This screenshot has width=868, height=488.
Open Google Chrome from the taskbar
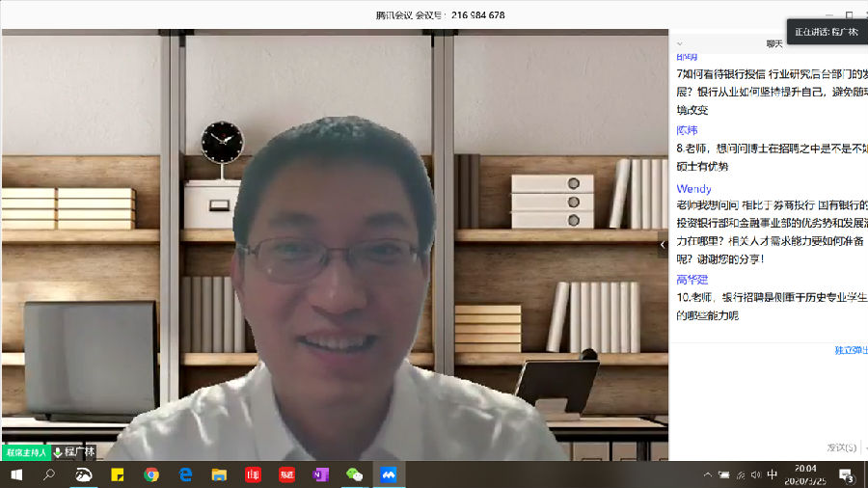(x=151, y=474)
